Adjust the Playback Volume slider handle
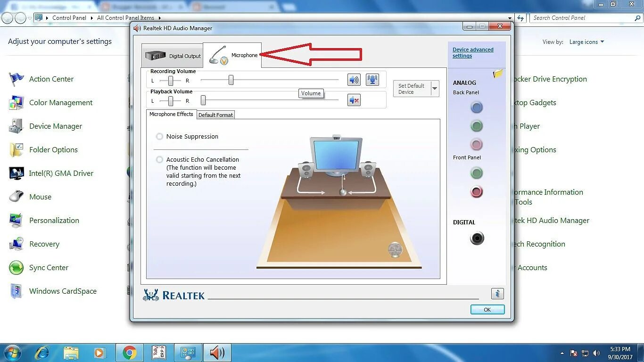Screen dimensions: 644x362 pyautogui.click(x=203, y=100)
